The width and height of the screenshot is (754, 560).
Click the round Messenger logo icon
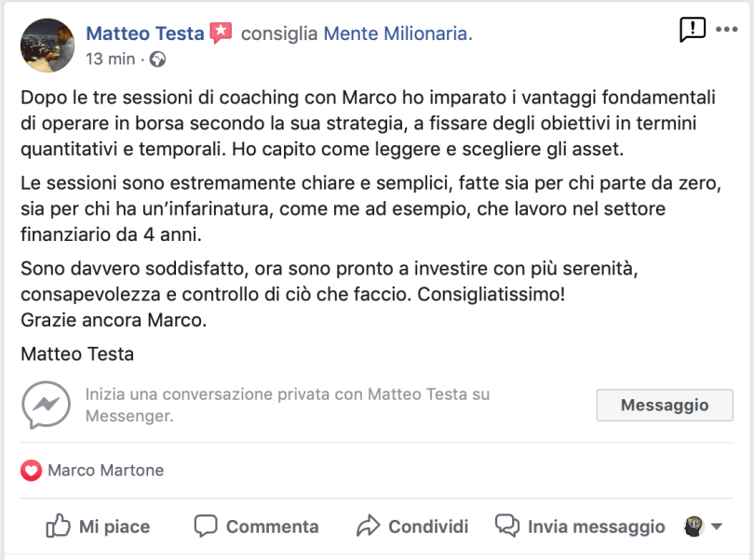(46, 405)
